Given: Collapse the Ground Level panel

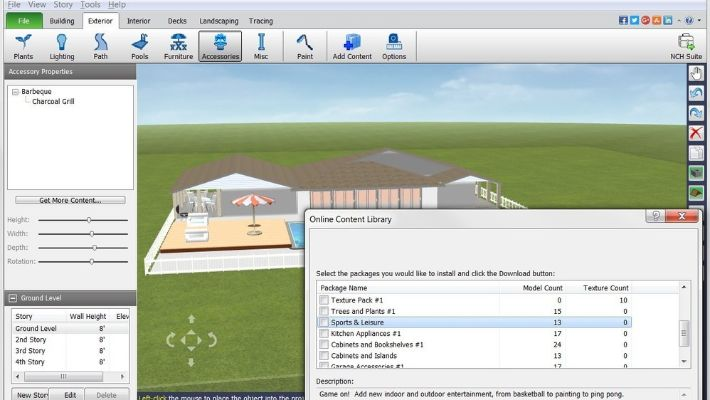Looking at the screenshot, I should pos(12,298).
